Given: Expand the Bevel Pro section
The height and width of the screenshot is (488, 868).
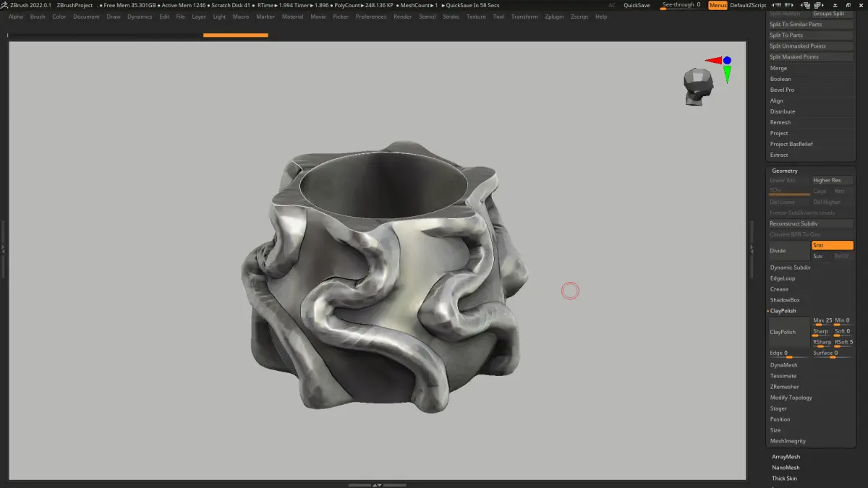Looking at the screenshot, I should coord(782,90).
